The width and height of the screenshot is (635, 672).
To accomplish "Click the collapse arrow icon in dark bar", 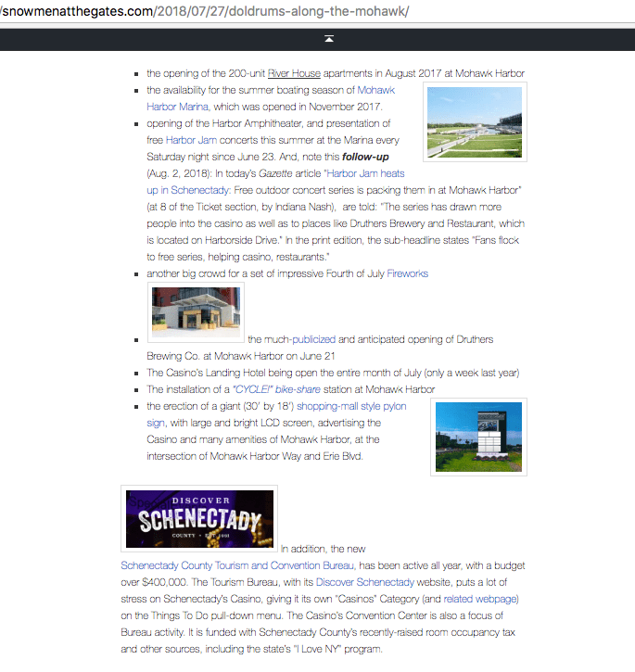I will click(x=329, y=39).
